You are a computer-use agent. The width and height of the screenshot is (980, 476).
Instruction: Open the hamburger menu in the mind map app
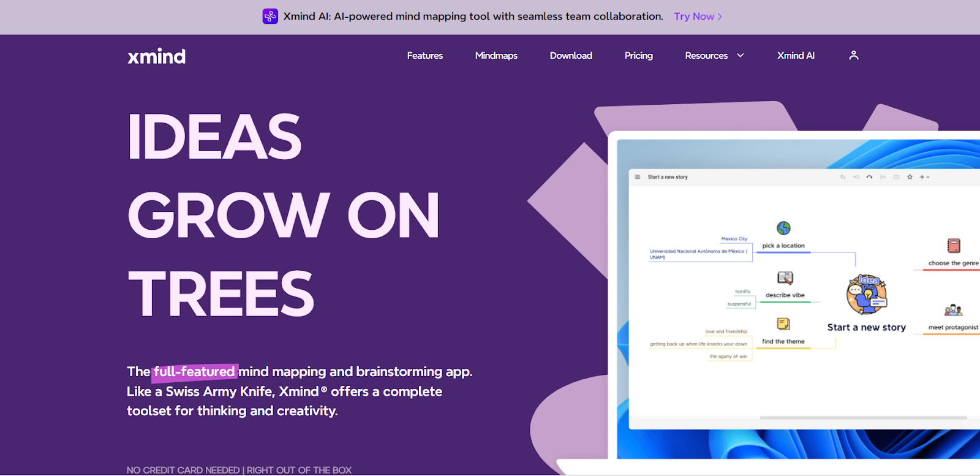(x=638, y=177)
